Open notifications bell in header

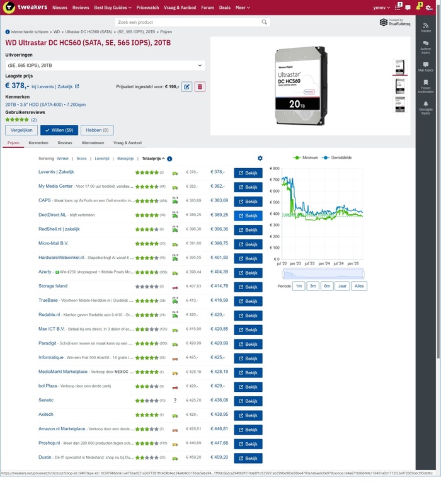[418, 7]
